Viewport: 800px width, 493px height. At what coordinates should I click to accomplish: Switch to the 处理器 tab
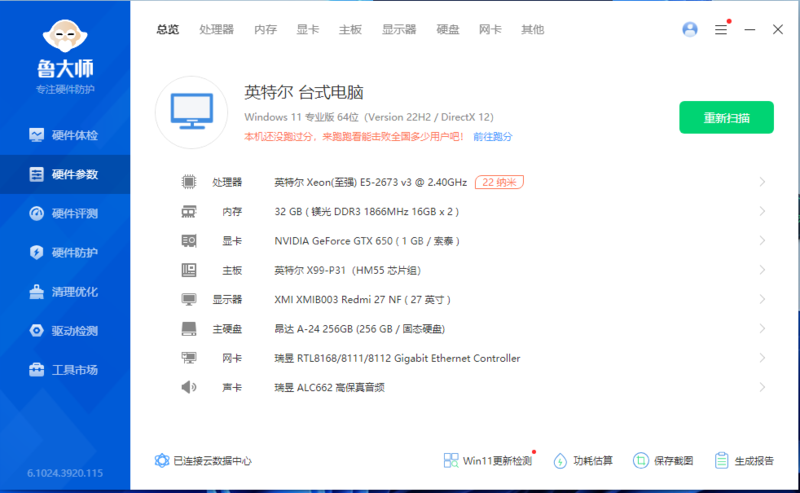click(x=216, y=30)
